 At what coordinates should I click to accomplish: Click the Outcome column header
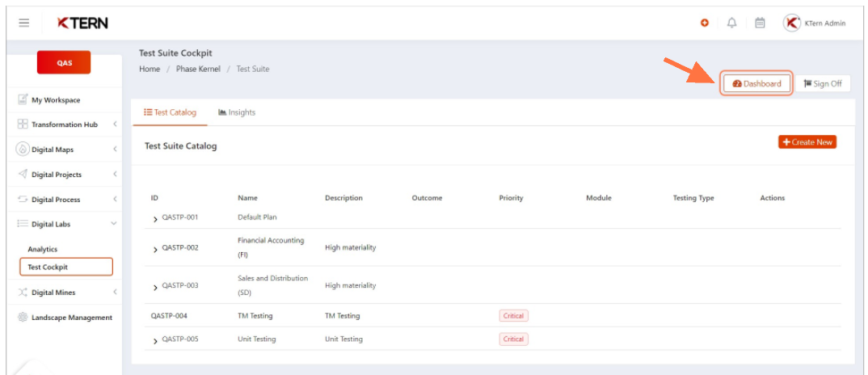pyautogui.click(x=427, y=198)
